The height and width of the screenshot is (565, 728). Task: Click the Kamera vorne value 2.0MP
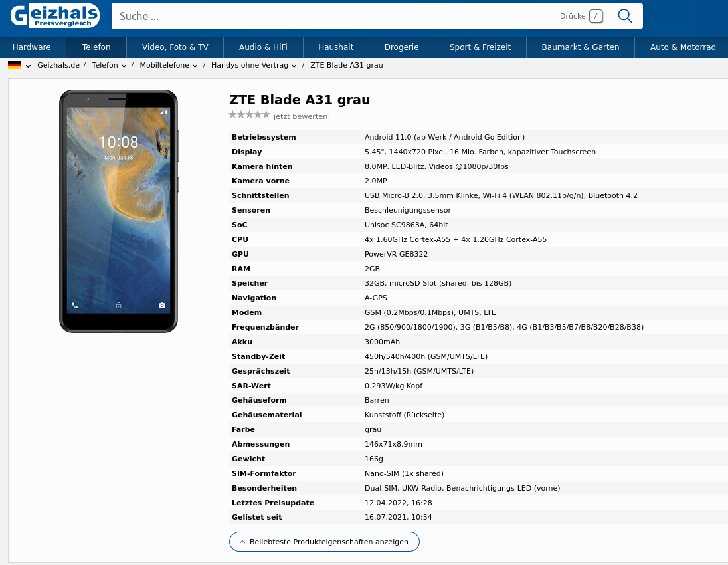(x=375, y=181)
